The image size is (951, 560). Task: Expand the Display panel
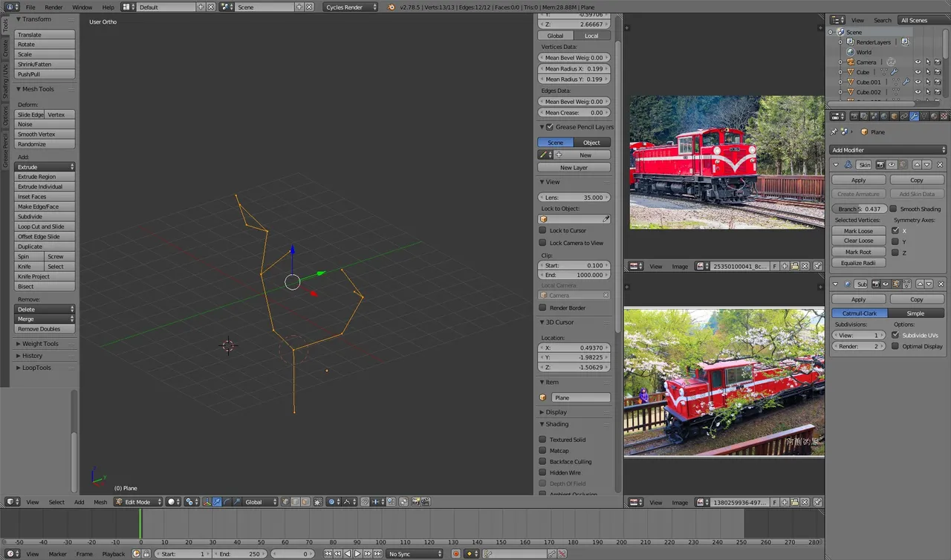pos(556,412)
